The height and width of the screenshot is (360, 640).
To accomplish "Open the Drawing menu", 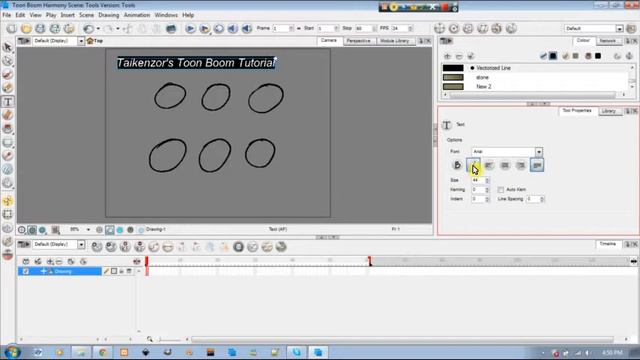I will pyautogui.click(x=109, y=15).
